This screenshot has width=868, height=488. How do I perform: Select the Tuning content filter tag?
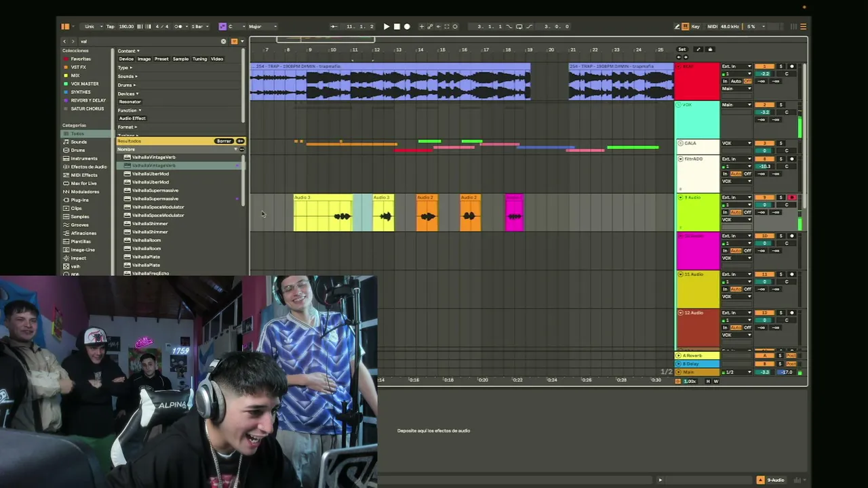(x=199, y=59)
